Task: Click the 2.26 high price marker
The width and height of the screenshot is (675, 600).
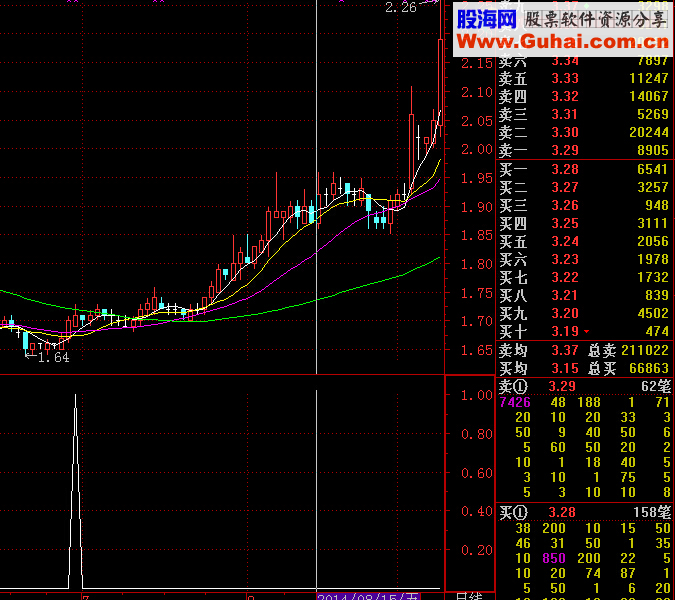Action: (401, 7)
